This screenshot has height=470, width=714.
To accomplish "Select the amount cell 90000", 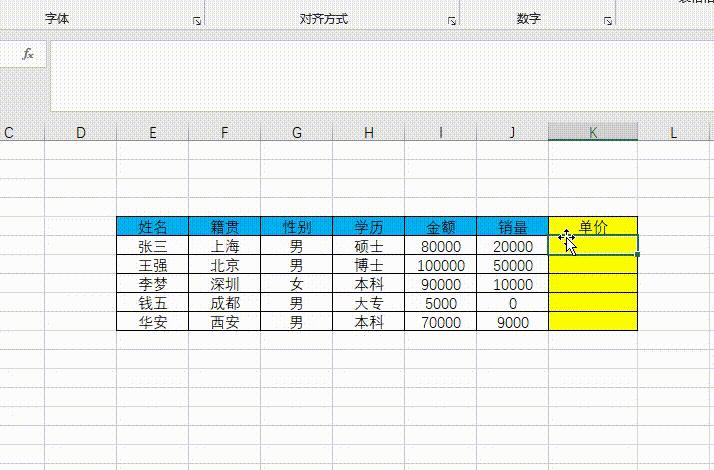I will (440, 284).
